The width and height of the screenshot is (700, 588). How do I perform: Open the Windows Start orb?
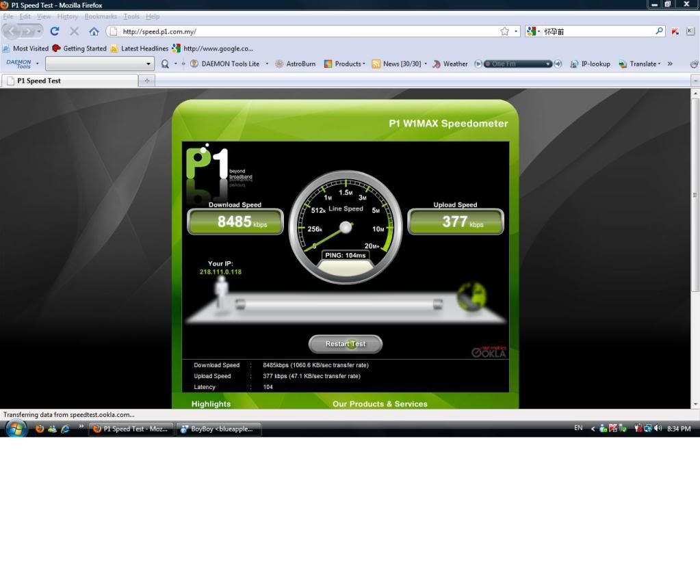coord(16,429)
